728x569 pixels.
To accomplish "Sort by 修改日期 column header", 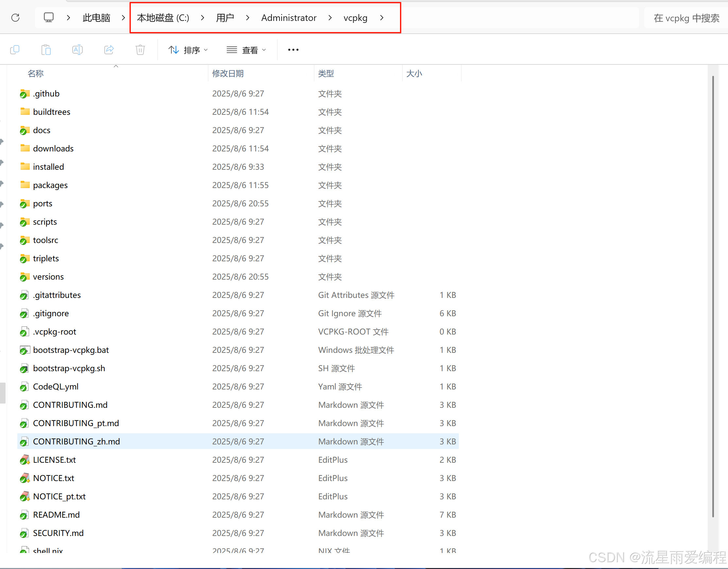I will (x=228, y=73).
